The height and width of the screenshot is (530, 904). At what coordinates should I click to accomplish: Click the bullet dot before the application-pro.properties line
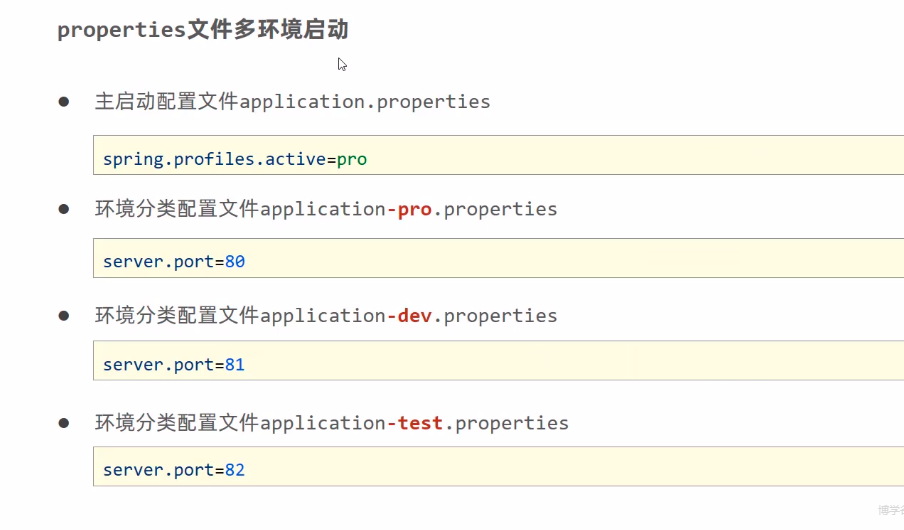tap(64, 208)
